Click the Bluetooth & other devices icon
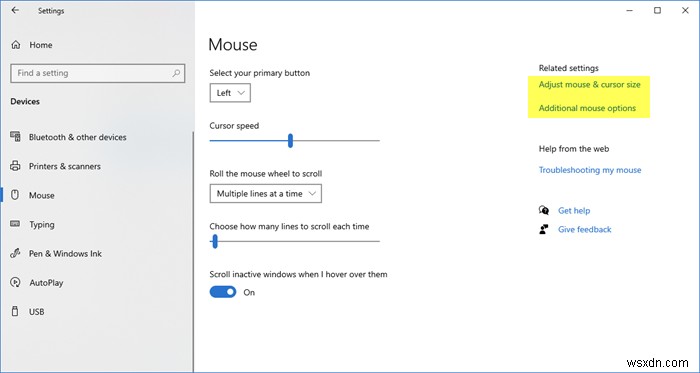The width and height of the screenshot is (700, 373). pyautogui.click(x=15, y=136)
